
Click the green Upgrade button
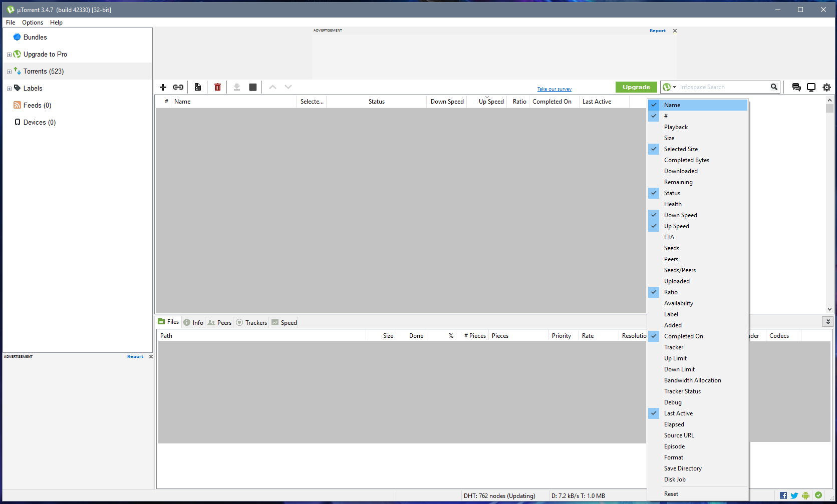(x=636, y=87)
